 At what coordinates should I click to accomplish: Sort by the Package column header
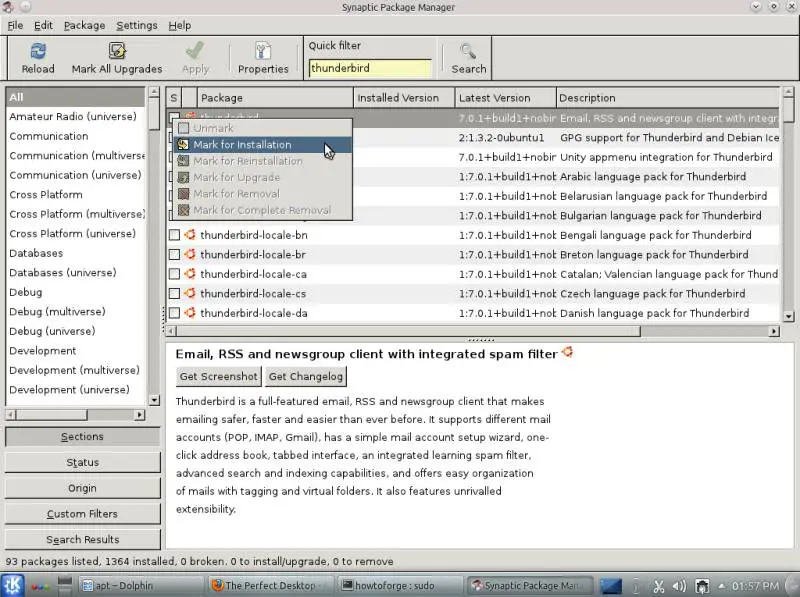274,98
